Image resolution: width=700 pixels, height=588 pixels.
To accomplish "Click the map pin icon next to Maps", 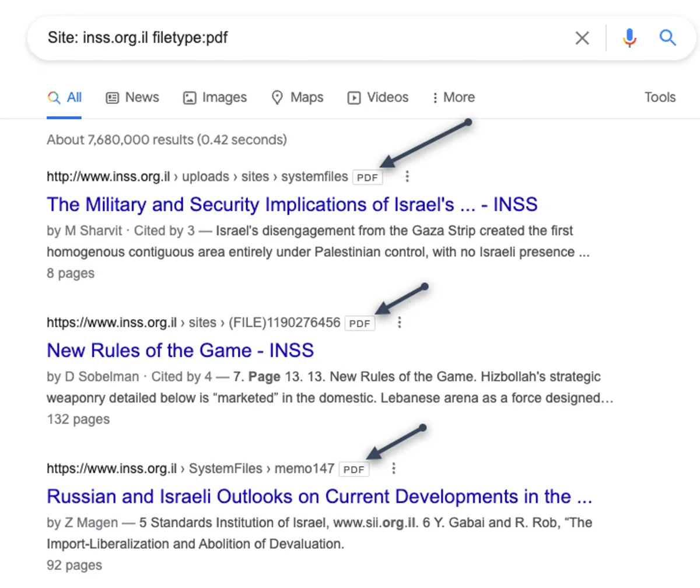I will [276, 97].
